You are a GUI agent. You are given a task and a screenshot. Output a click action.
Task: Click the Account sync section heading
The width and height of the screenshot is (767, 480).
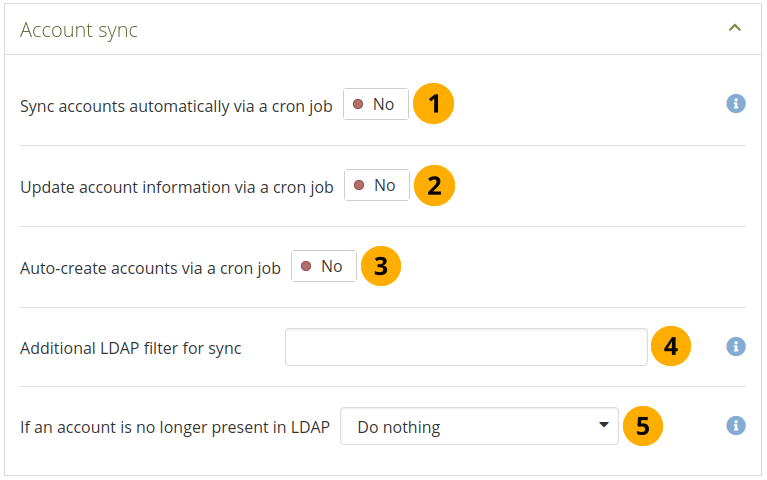click(79, 30)
